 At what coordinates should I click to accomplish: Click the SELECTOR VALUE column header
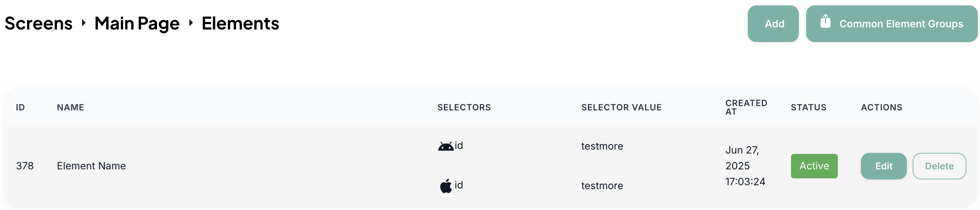coord(621,108)
